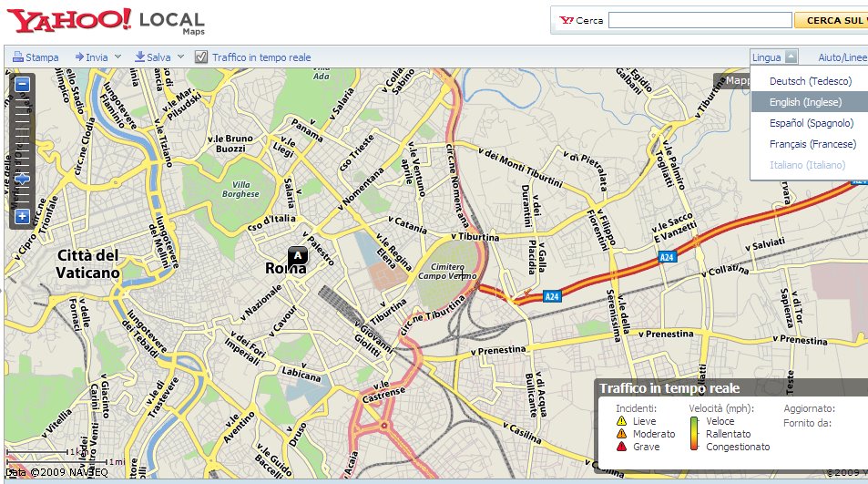
Task: Open the Salva dropdown arrow
Action: coord(180,57)
